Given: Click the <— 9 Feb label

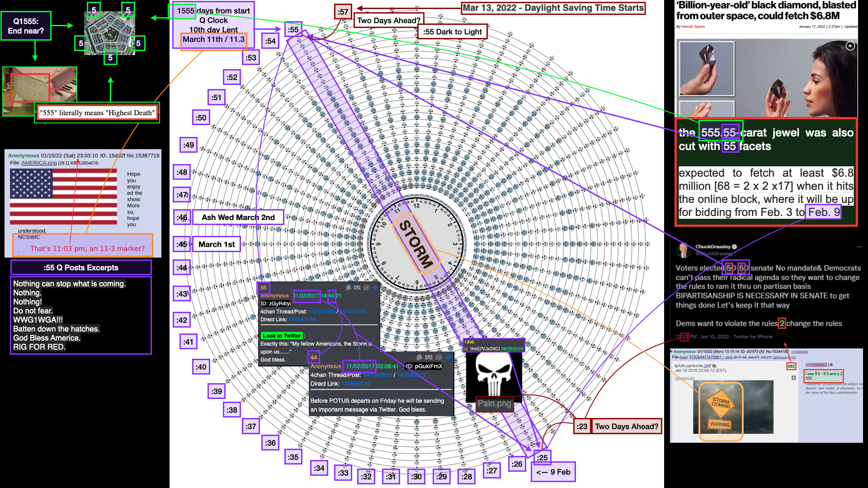Looking at the screenshot, I should click(x=553, y=472).
